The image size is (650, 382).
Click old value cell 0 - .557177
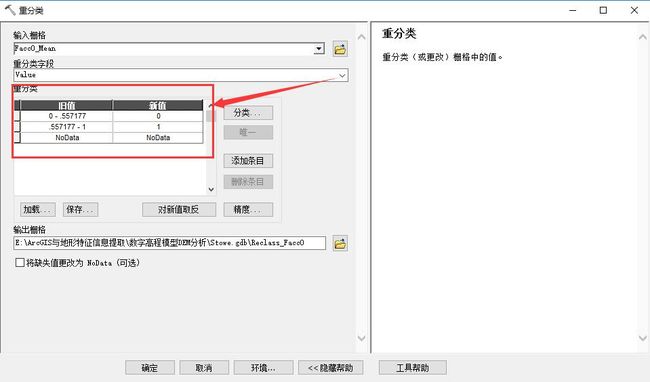[x=67, y=116]
